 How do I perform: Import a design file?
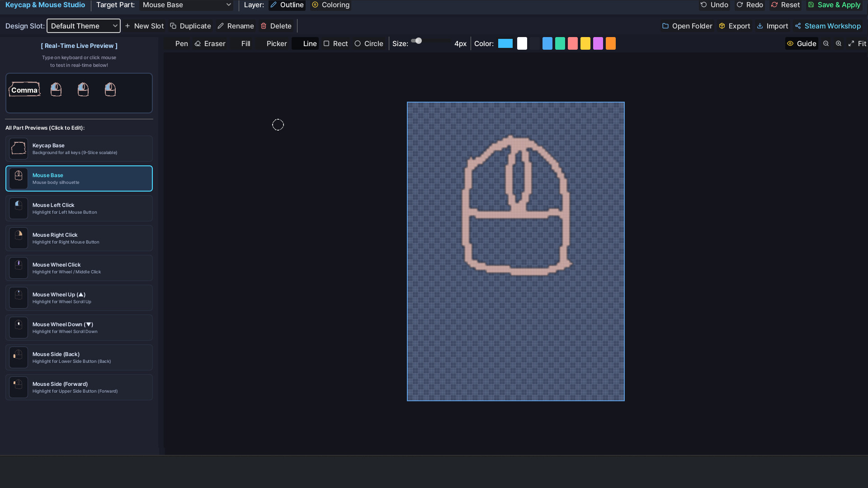(773, 26)
